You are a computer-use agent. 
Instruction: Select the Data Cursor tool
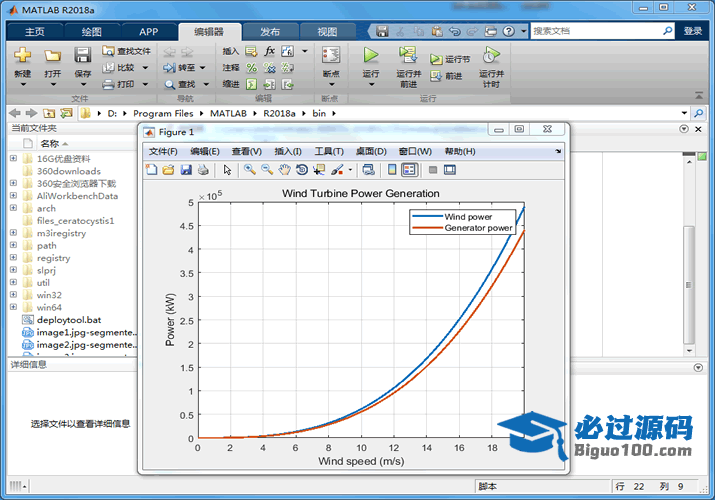tap(319, 170)
